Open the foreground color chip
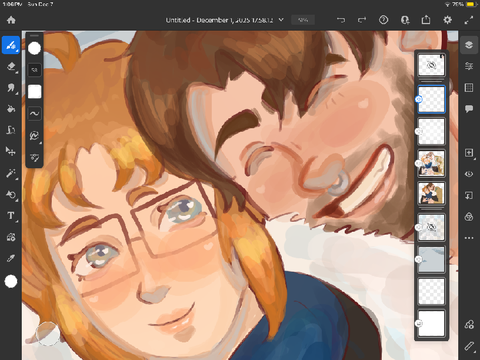This screenshot has width=480, height=360. click(x=11, y=281)
